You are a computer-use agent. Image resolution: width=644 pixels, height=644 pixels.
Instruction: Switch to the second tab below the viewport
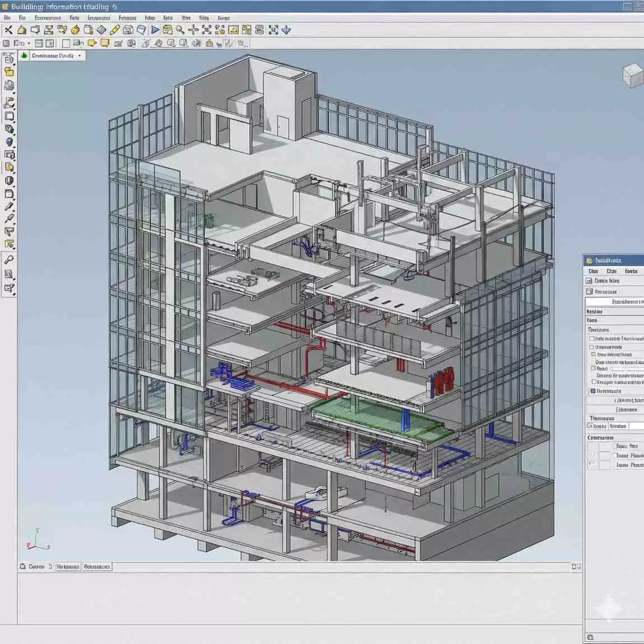pos(68,567)
